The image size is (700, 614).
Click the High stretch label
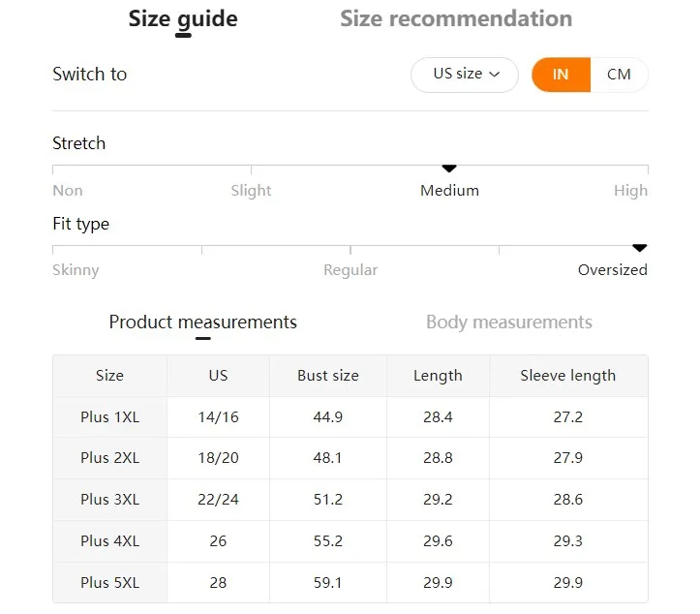pos(630,191)
